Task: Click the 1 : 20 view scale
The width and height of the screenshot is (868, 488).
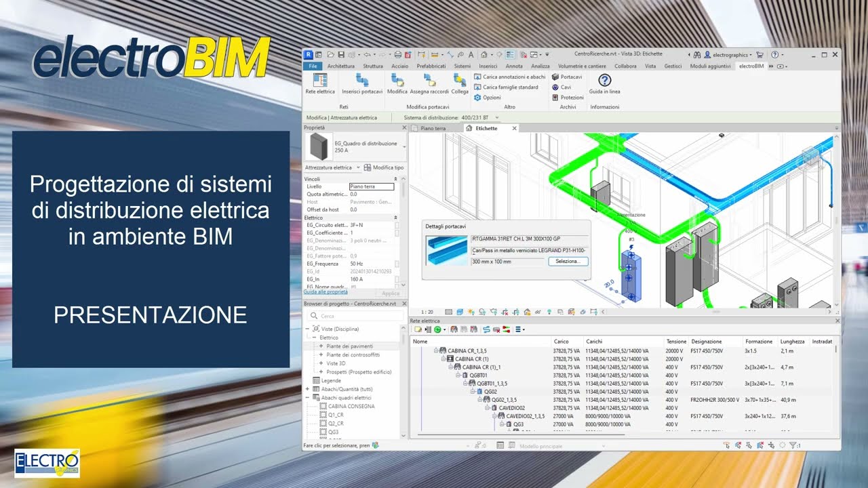Action: 427,312
